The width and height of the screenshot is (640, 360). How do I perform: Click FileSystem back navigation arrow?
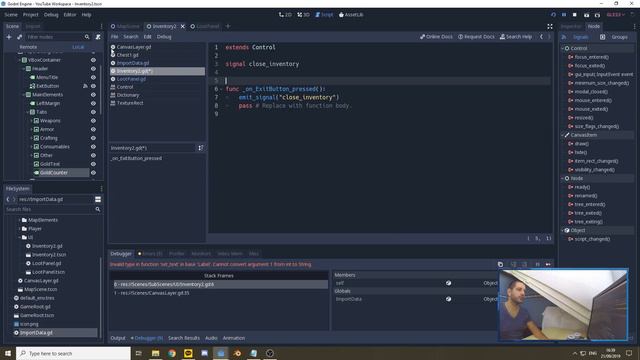pyautogui.click(x=8, y=199)
